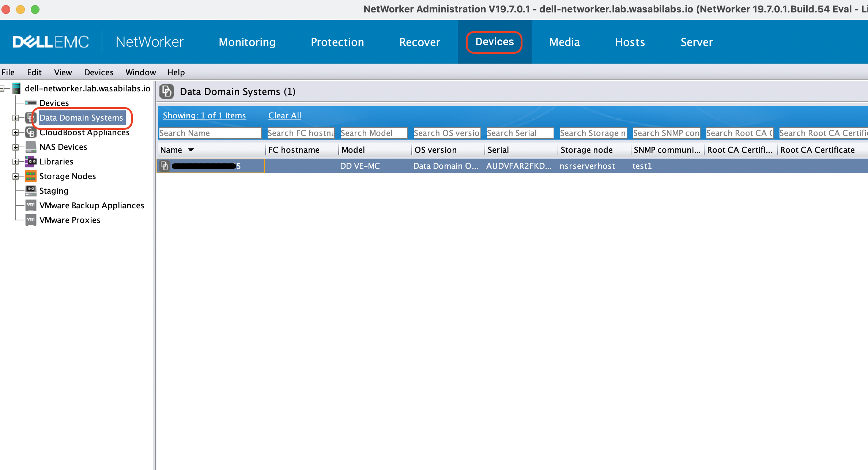This screenshot has width=868, height=470.
Task: Open the Hosts tab
Action: click(630, 42)
